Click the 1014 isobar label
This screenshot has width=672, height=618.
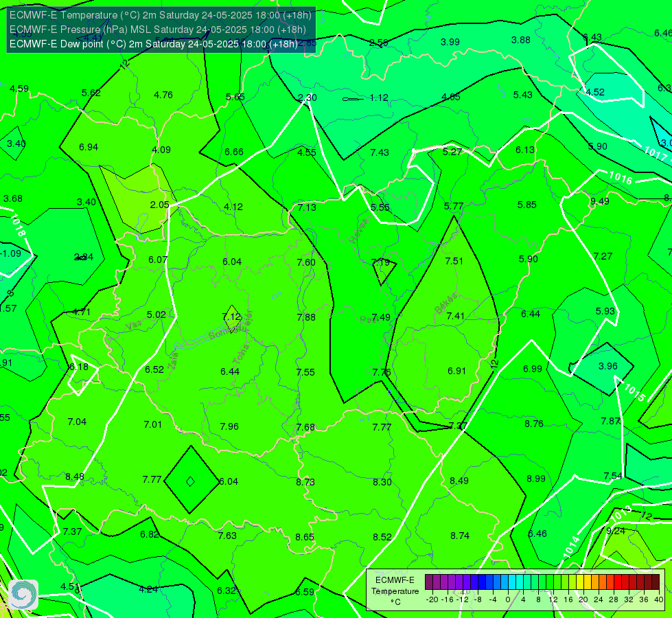571,548
